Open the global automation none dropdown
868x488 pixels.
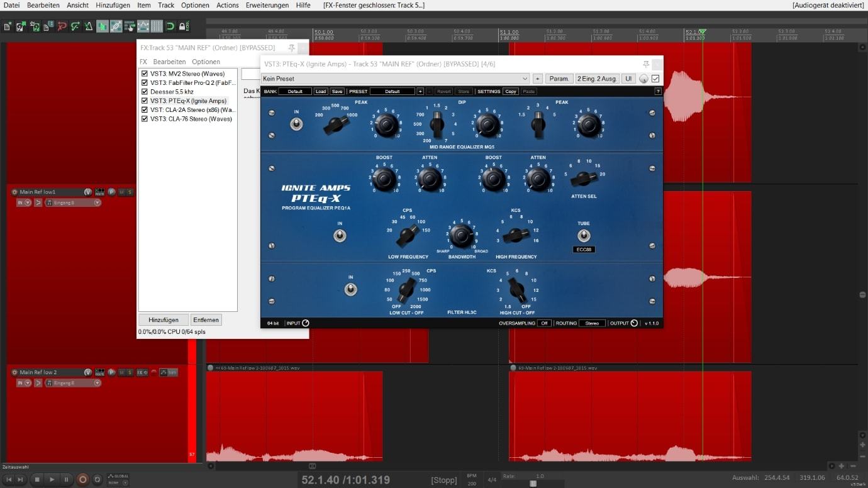pos(118,482)
